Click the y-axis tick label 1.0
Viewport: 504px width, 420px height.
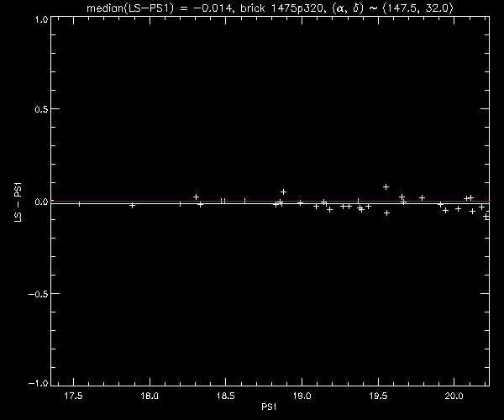pos(41,19)
